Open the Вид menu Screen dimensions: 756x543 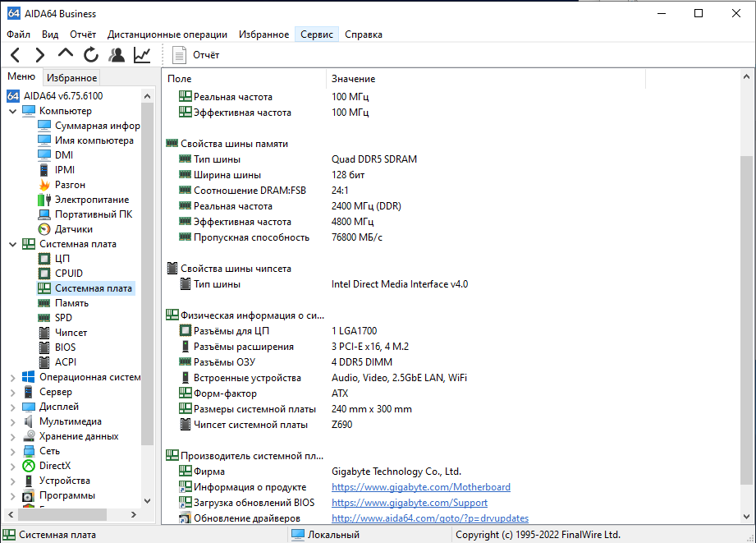pos(50,35)
